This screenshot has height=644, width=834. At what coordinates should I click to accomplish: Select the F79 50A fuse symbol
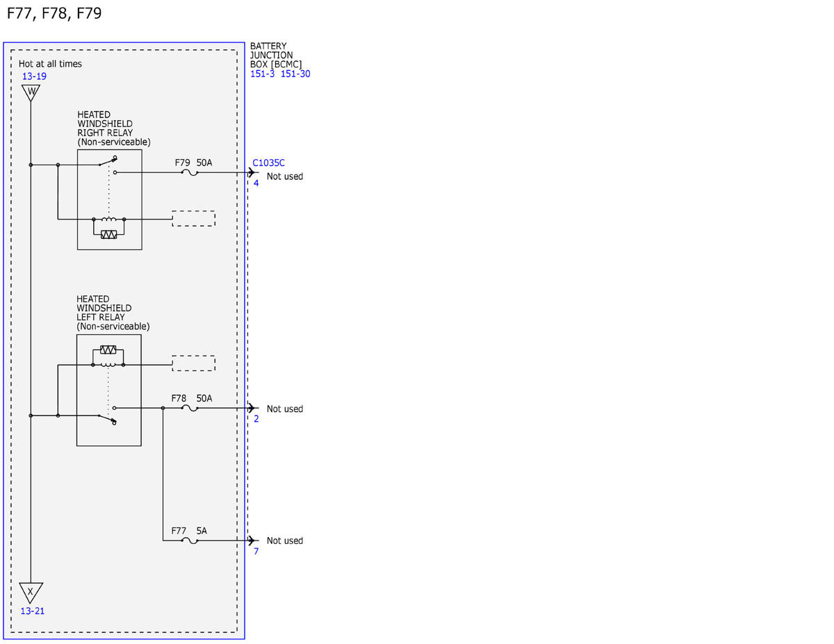[x=189, y=172]
